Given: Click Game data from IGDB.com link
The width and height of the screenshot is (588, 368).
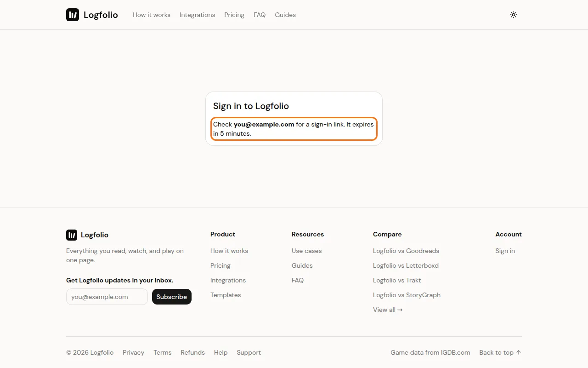Looking at the screenshot, I should point(430,352).
